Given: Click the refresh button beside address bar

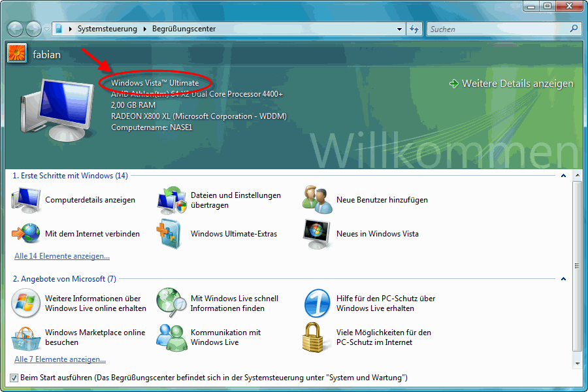Looking at the screenshot, I should click(414, 29).
